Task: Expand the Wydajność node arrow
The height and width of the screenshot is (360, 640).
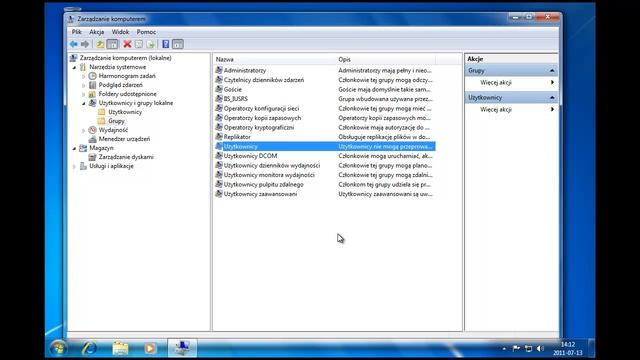Action: [x=84, y=130]
